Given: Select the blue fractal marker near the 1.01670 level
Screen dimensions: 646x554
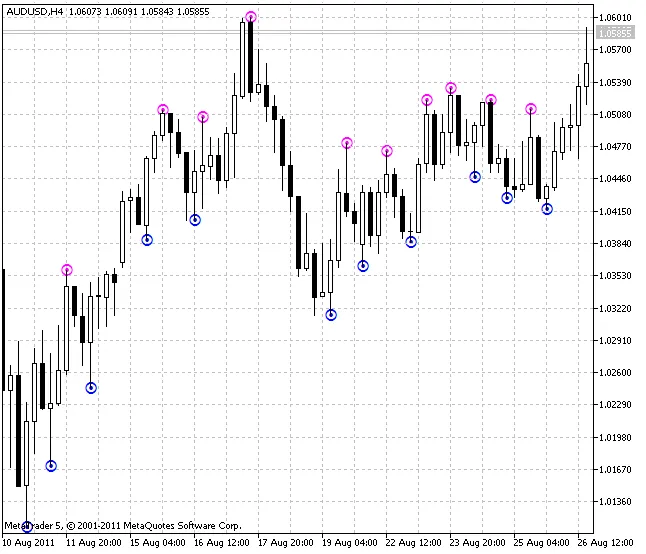Looking at the screenshot, I should point(51,466).
